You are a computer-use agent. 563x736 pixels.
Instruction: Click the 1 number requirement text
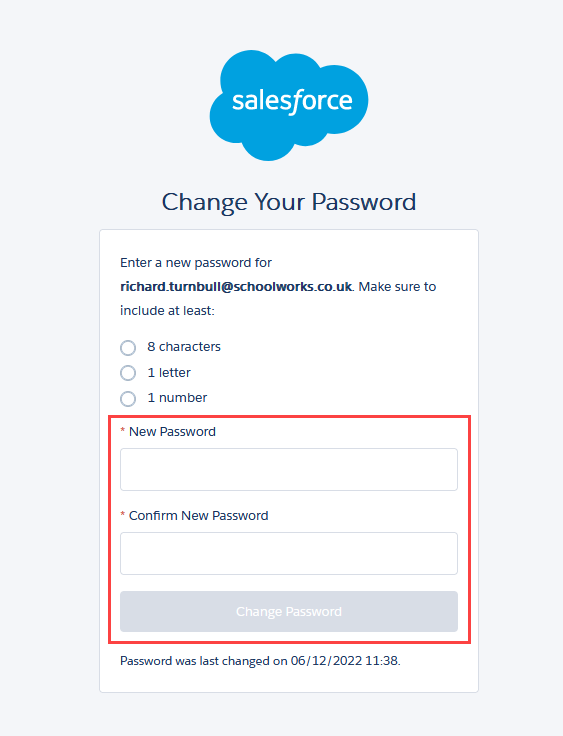[x=177, y=398]
